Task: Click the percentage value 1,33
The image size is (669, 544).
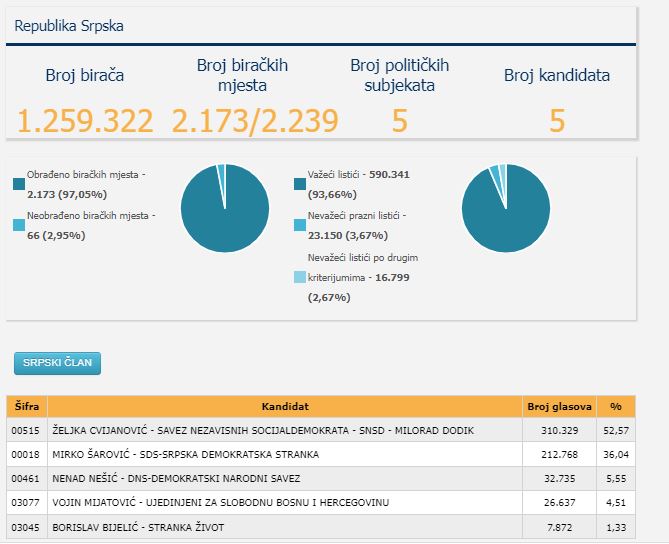Action: 616,528
